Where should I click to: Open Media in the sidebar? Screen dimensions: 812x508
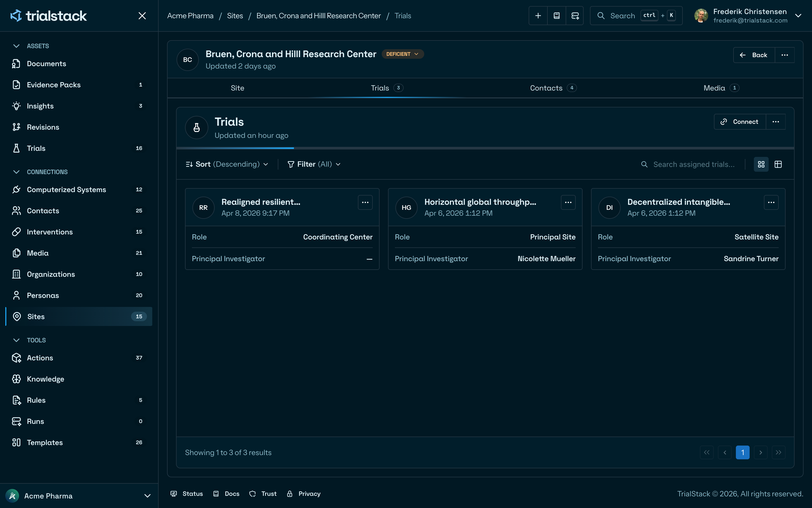79,253
